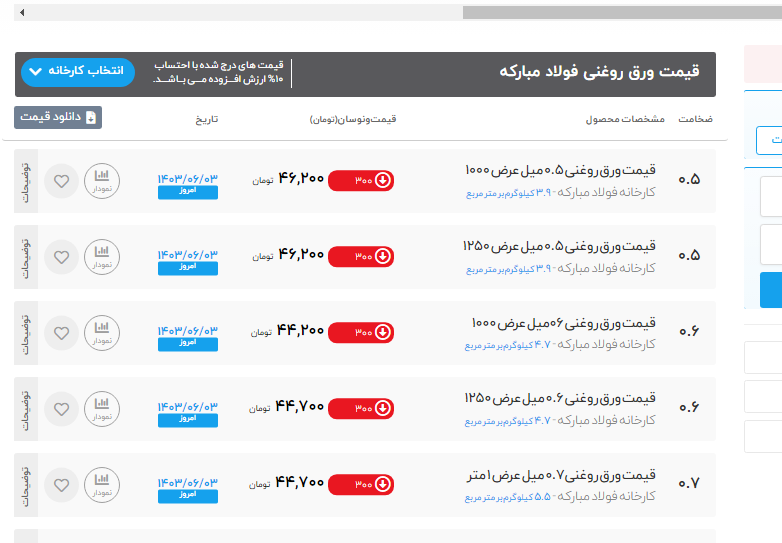
Task: Click the تاریخ column header
Action: coord(206,119)
